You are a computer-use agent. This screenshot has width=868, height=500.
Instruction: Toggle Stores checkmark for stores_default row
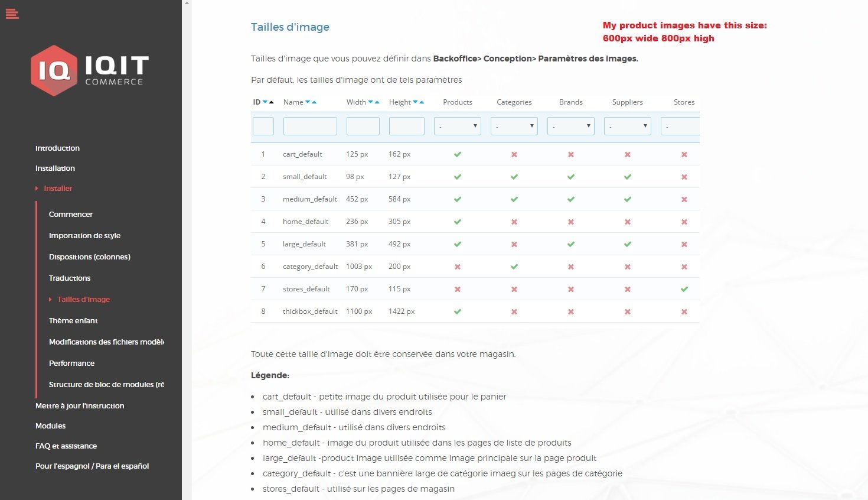(684, 289)
